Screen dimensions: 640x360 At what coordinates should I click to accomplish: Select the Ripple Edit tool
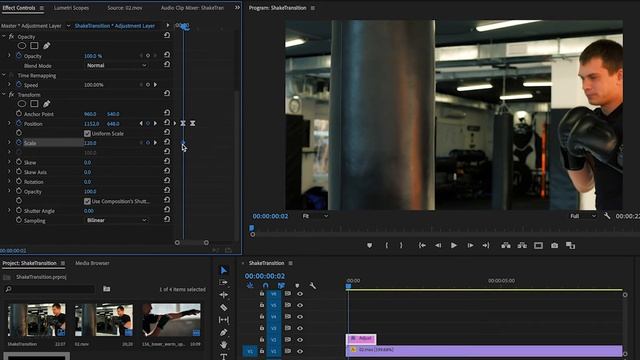tap(223, 295)
